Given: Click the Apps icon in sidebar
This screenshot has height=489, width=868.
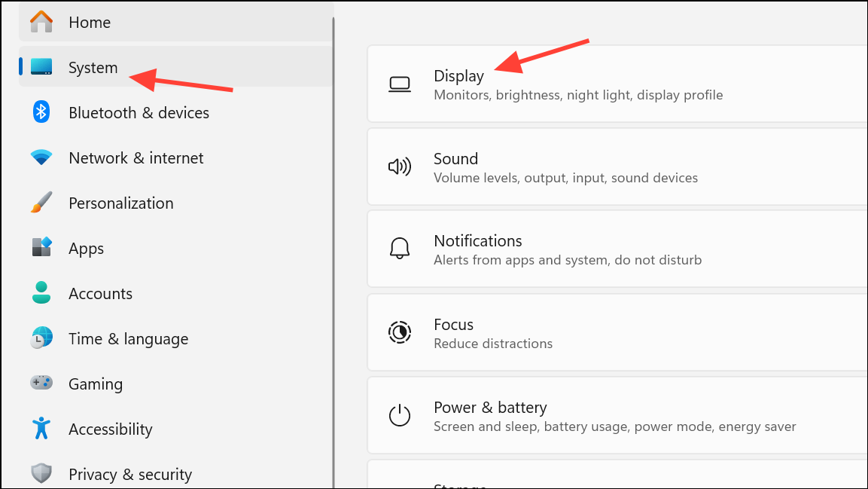Looking at the screenshot, I should (41, 248).
